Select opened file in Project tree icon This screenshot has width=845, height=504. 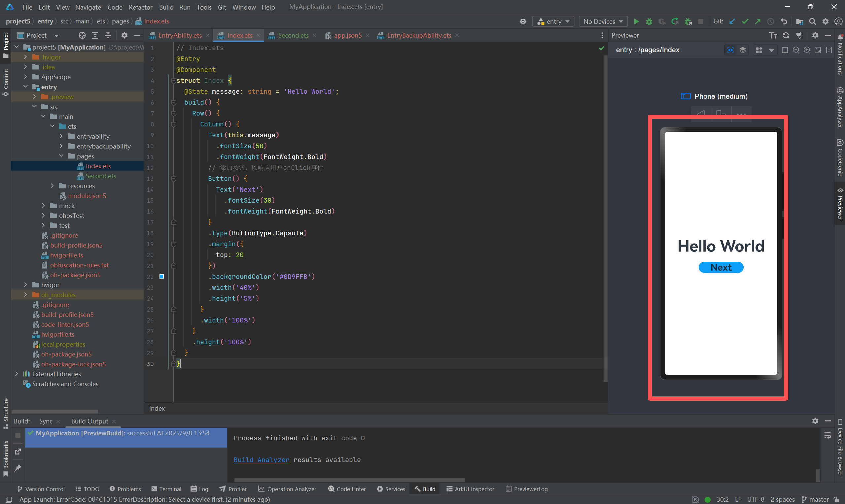click(82, 35)
